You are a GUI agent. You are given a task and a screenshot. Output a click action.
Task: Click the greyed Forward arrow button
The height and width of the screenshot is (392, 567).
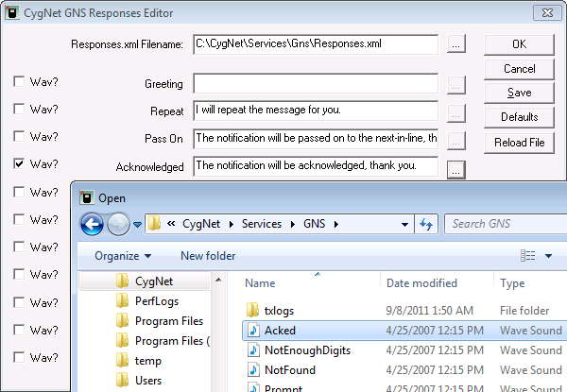coord(118,224)
